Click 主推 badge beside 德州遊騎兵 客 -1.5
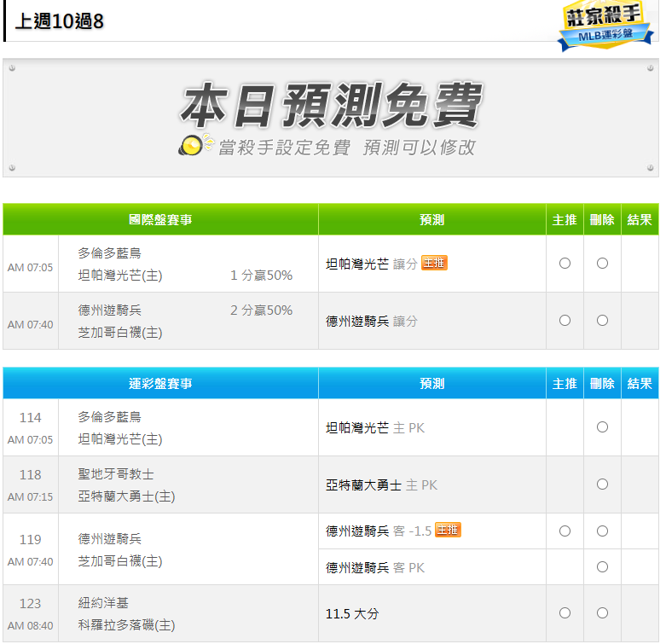This screenshot has width=666, height=644. pyautogui.click(x=448, y=531)
